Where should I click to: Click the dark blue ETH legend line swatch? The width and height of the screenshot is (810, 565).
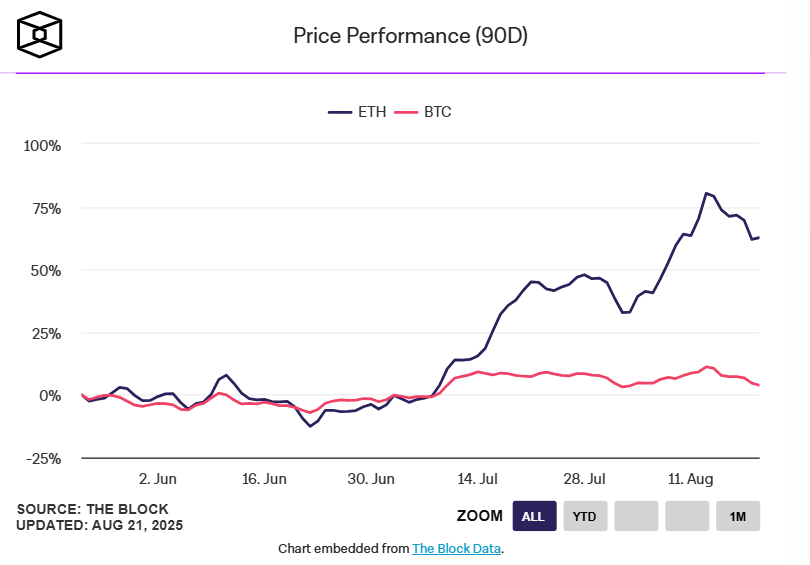(340, 112)
